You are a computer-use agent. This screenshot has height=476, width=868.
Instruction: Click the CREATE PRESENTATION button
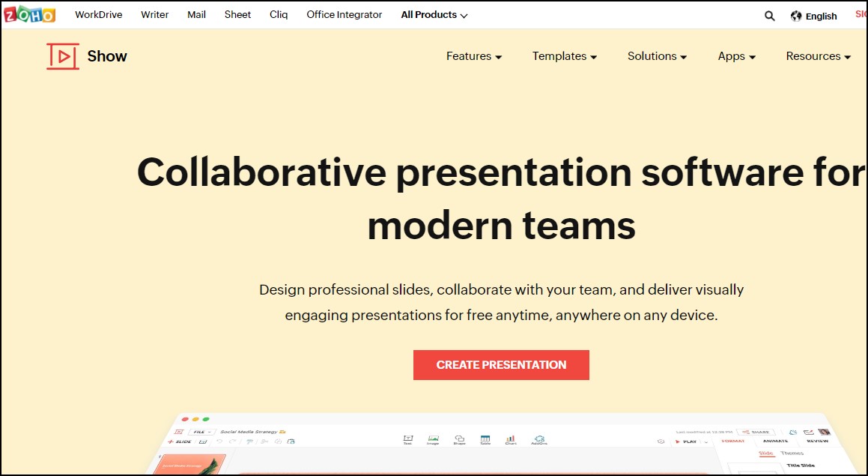(501, 364)
